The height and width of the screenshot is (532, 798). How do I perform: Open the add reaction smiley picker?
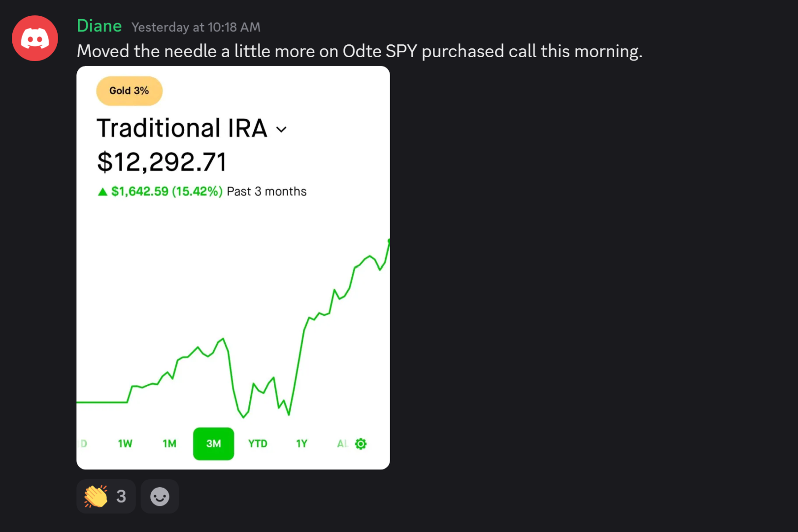click(160, 497)
